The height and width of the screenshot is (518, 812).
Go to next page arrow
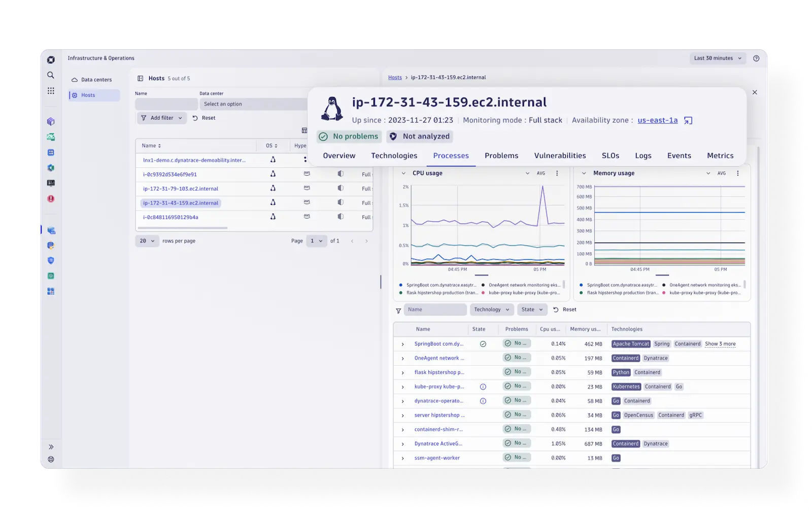pyautogui.click(x=366, y=241)
